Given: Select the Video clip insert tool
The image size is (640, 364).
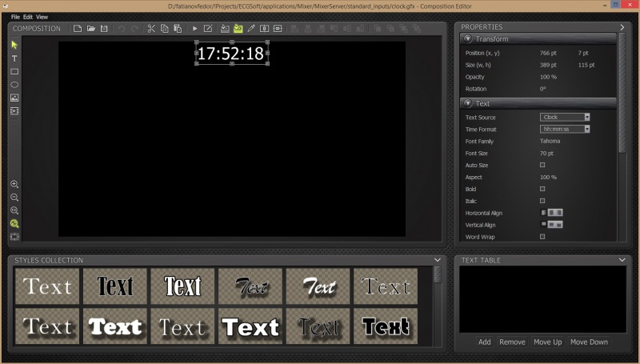Looking at the screenshot, I should pyautogui.click(x=14, y=111).
